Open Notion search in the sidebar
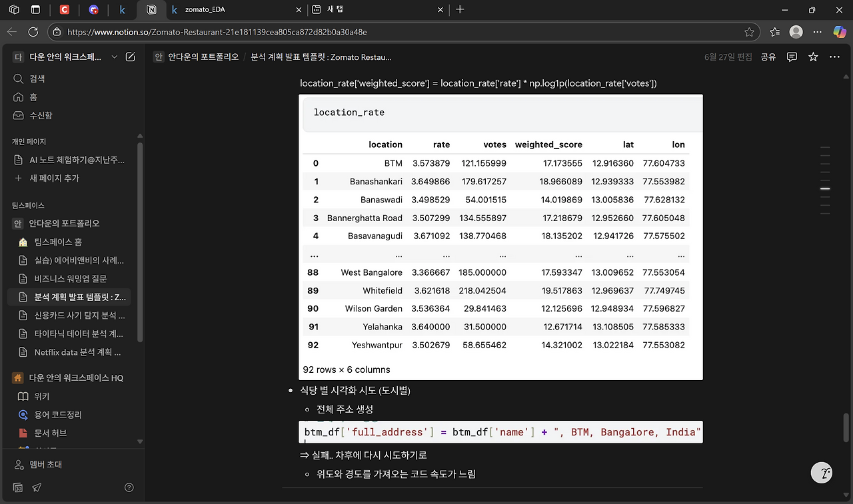853x504 pixels. point(32,79)
